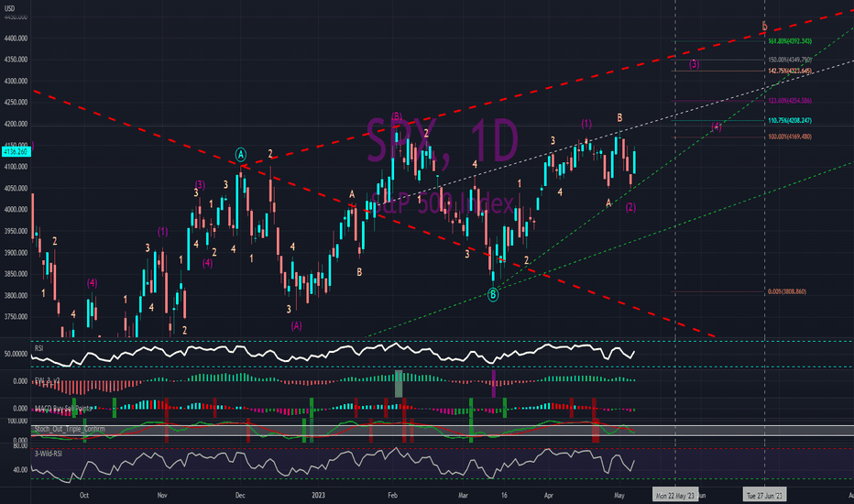The image size is (854, 504).
Task: Select the 123.60%(4254.586) Fibonacci label
Action: (x=790, y=101)
